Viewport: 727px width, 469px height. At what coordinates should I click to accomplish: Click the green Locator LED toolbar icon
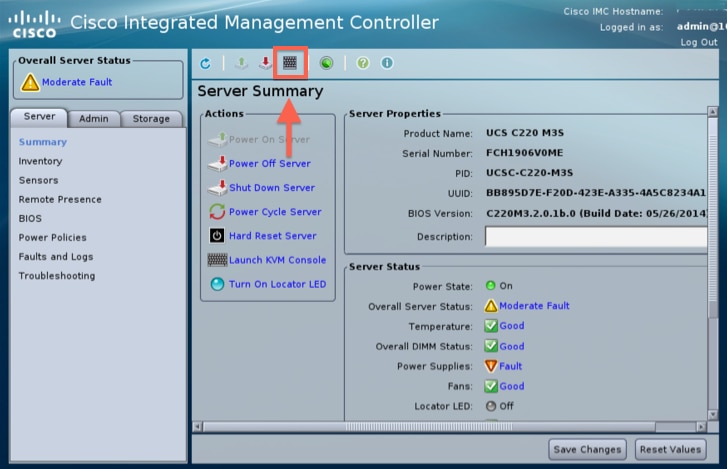pos(326,63)
